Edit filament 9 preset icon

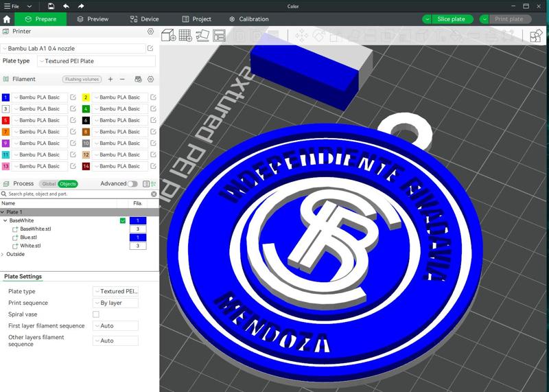point(73,143)
